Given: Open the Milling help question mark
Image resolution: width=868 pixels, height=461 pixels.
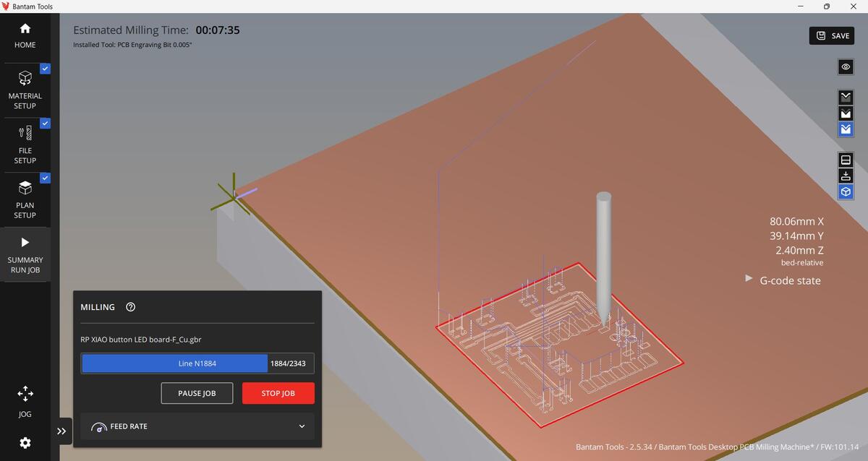Looking at the screenshot, I should (x=130, y=307).
